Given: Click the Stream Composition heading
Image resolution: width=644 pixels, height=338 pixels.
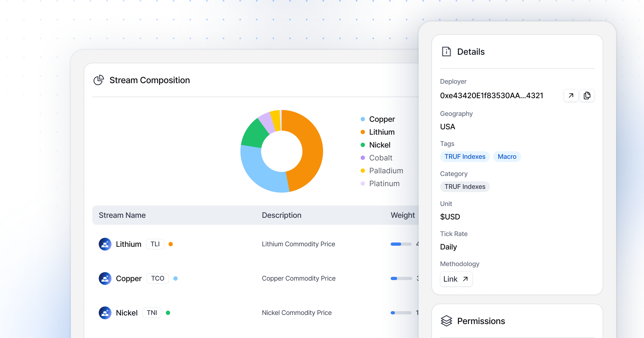Looking at the screenshot, I should point(150,80).
